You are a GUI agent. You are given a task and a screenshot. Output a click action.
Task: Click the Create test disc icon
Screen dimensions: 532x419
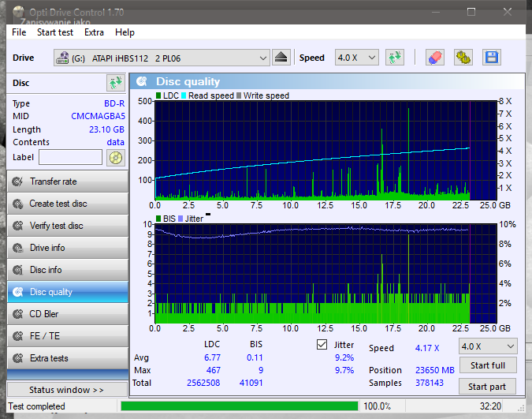point(17,204)
